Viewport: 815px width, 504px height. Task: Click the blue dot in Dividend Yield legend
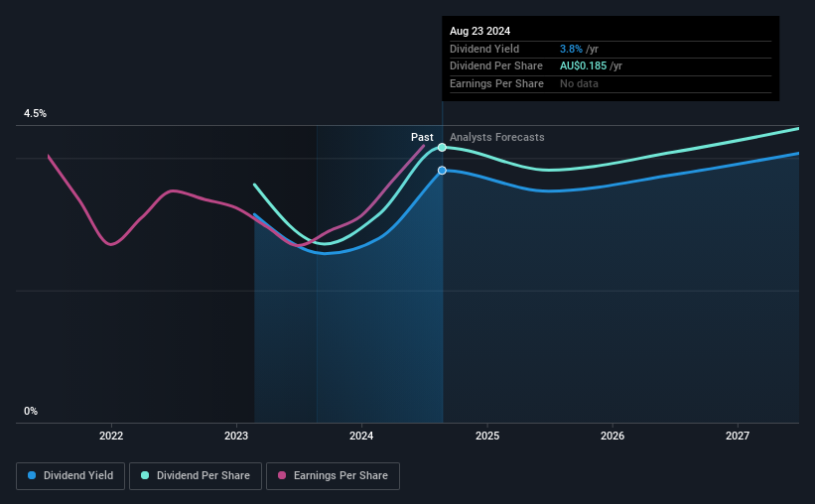click(32, 475)
